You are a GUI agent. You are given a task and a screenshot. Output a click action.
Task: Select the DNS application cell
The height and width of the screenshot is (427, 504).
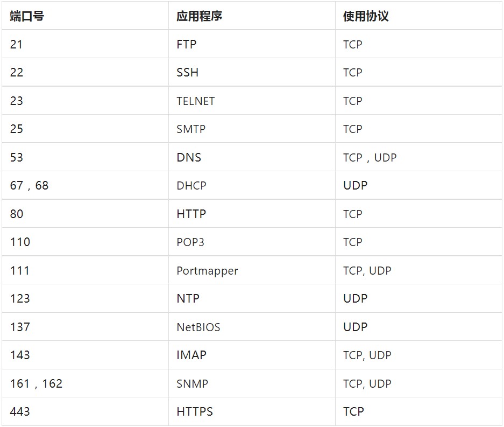[189, 157]
